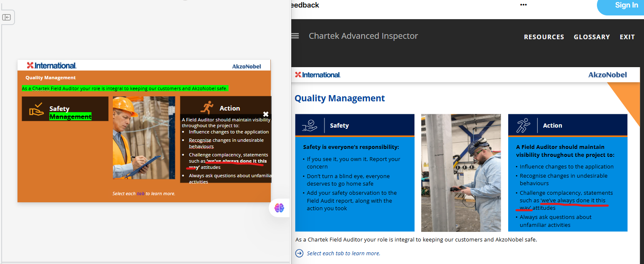This screenshot has width=644, height=264.
Task: Click the white 'Quality Management' title on left slide
Action: [x=50, y=78]
